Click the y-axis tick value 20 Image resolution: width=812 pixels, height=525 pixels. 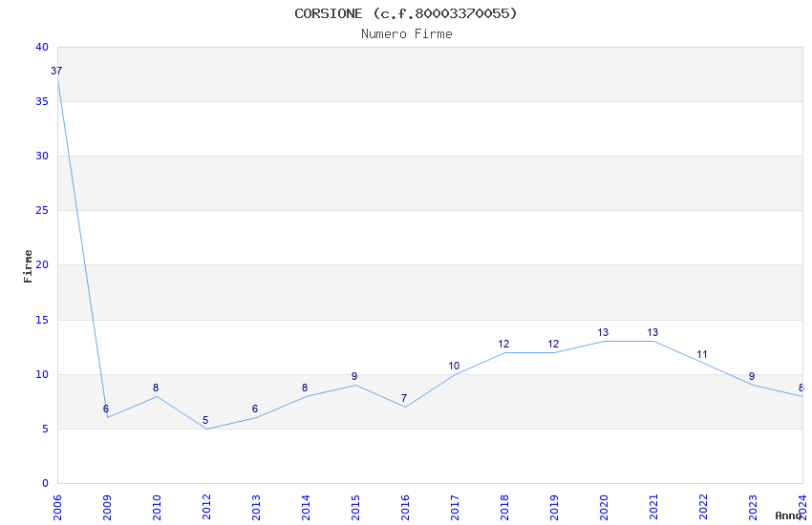(x=42, y=264)
